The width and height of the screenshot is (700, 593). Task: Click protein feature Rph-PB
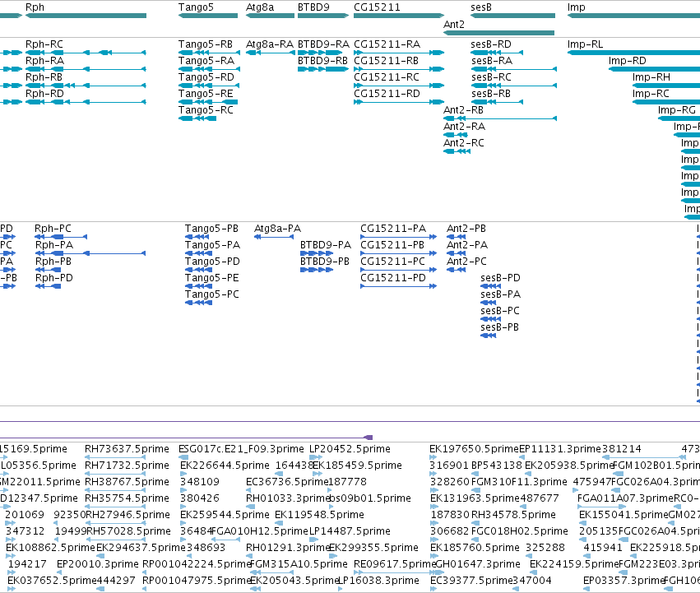[x=49, y=270]
